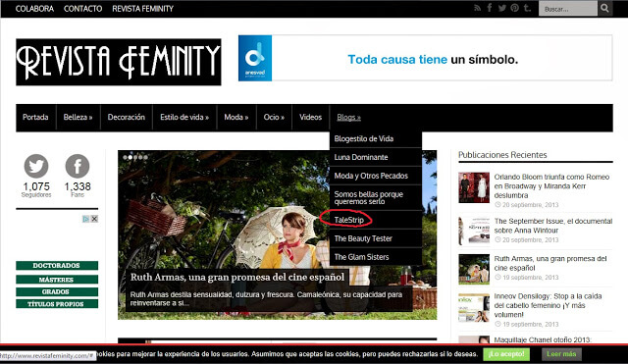Image resolution: width=628 pixels, height=364 pixels.
Task: Click the RSS feed icon in top bar
Action: pyautogui.click(x=478, y=8)
